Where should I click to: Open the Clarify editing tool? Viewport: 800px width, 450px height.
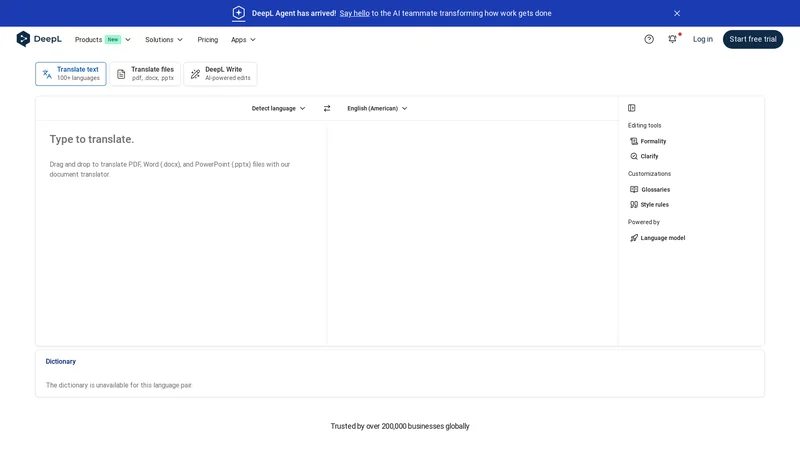[x=644, y=156]
